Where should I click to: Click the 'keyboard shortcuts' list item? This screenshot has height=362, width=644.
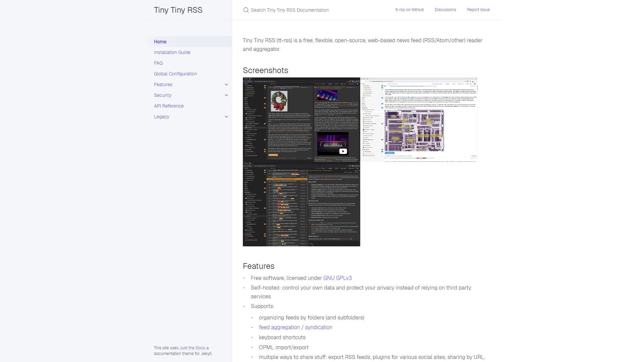pos(282,337)
